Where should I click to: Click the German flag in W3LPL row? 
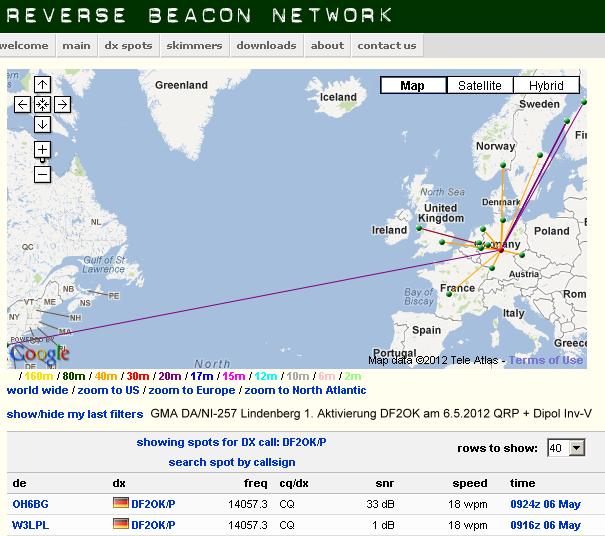coord(121,524)
